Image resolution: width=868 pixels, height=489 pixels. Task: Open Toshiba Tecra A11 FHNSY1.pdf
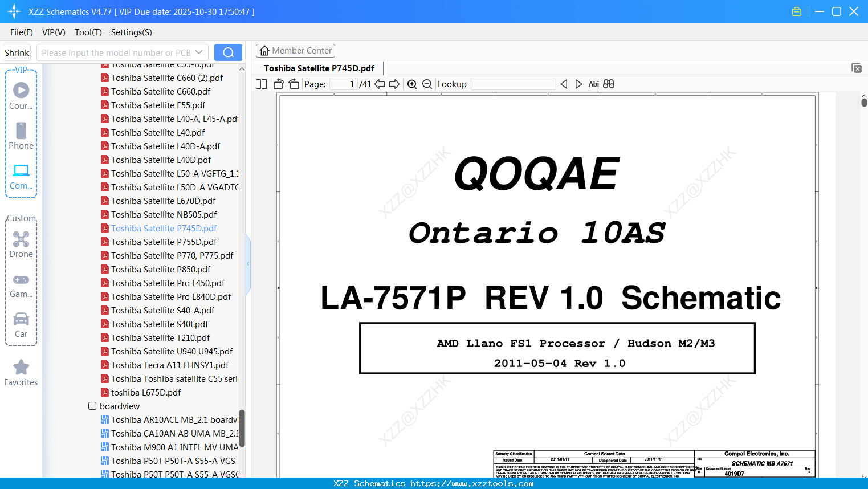[170, 365]
